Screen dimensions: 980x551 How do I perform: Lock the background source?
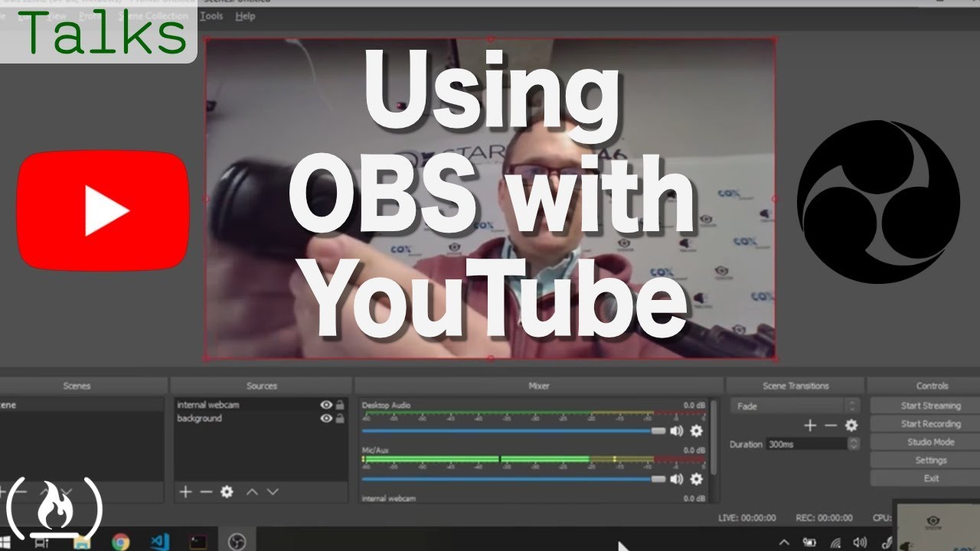340,419
